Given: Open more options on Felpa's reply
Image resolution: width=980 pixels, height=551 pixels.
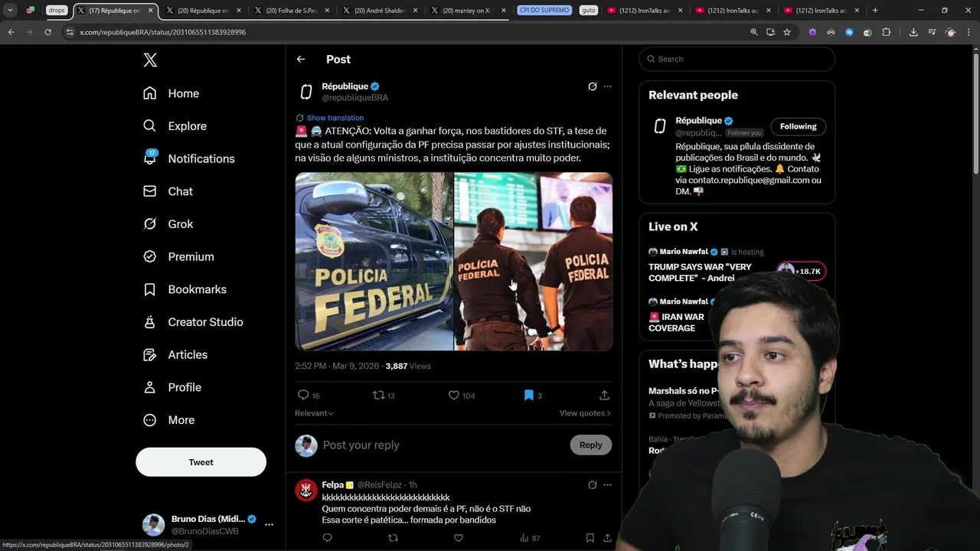Looking at the screenshot, I should 607,484.
